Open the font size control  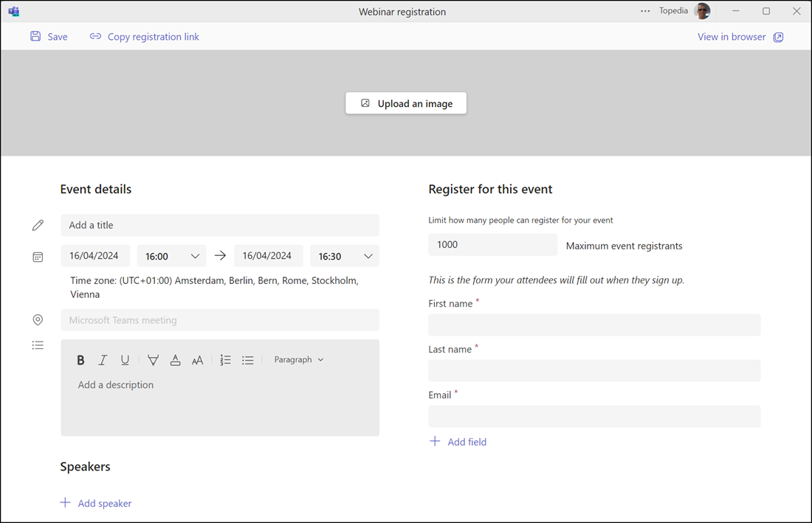click(197, 359)
